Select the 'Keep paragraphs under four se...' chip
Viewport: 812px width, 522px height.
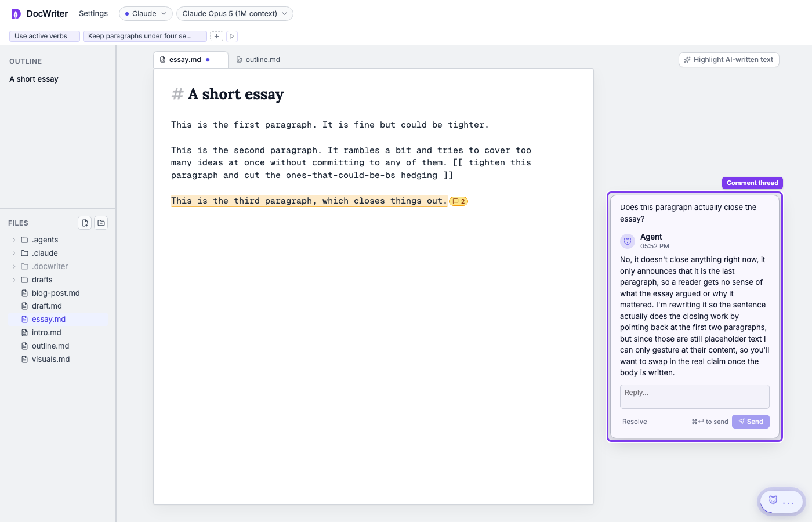(x=144, y=36)
